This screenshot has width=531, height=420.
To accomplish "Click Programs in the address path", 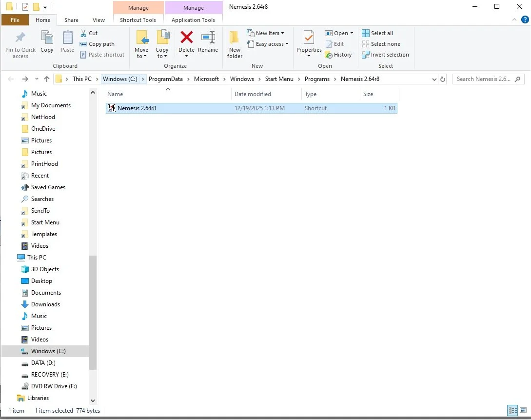I will pyautogui.click(x=317, y=79).
